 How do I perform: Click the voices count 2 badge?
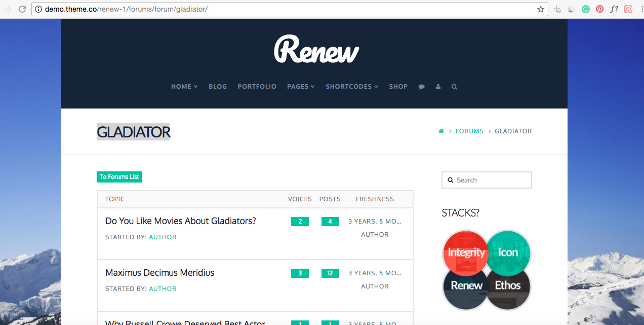(x=300, y=222)
